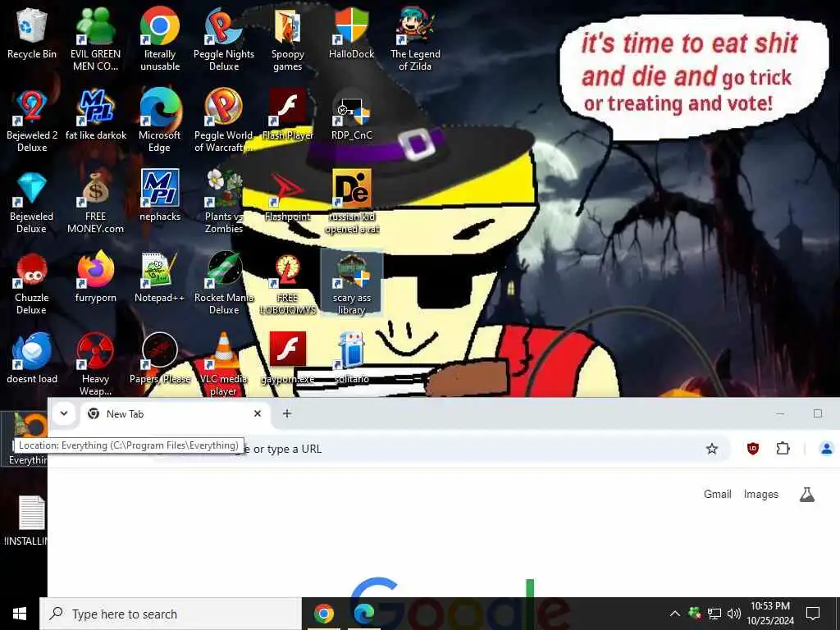Image resolution: width=840 pixels, height=630 pixels.
Task: Open Thunderbird icon labeled doesnt load
Action: point(32,358)
